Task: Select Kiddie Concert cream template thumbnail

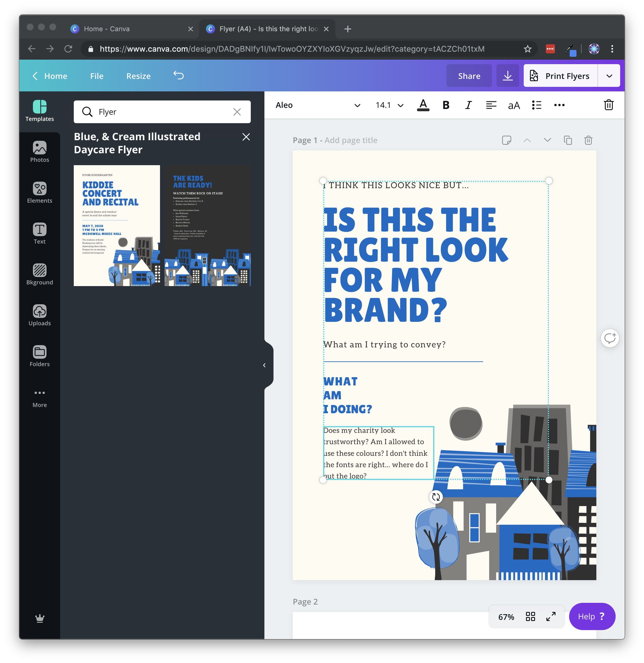Action: coord(117,225)
